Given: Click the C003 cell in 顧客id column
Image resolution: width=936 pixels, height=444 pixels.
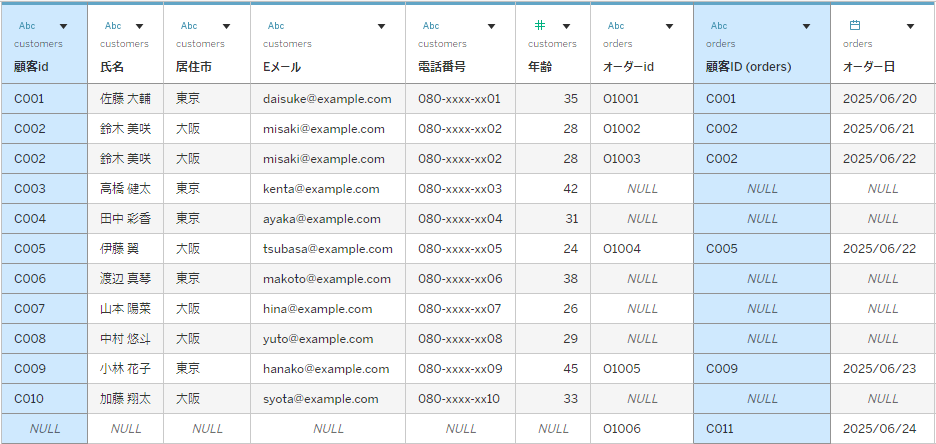Looking at the screenshot, I should tap(44, 189).
